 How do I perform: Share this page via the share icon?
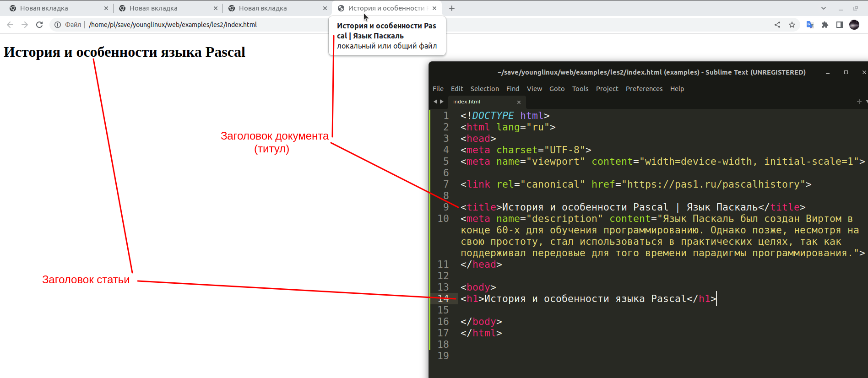777,25
